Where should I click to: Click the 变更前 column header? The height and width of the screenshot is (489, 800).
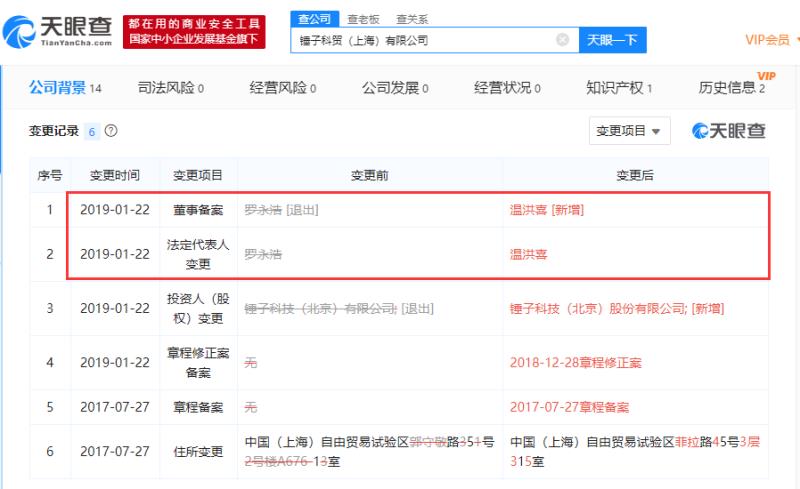(370, 176)
